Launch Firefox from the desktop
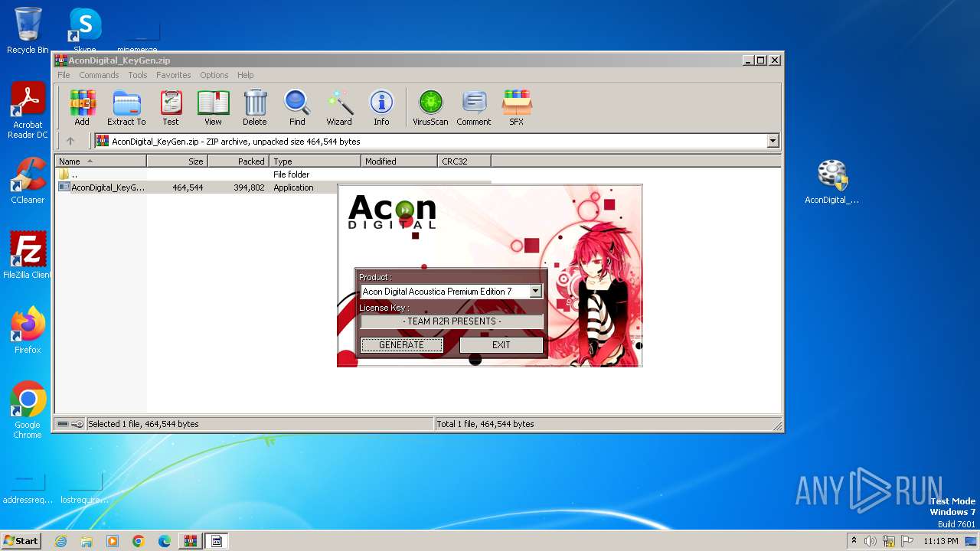Viewport: 980px width, 551px height. point(28,330)
